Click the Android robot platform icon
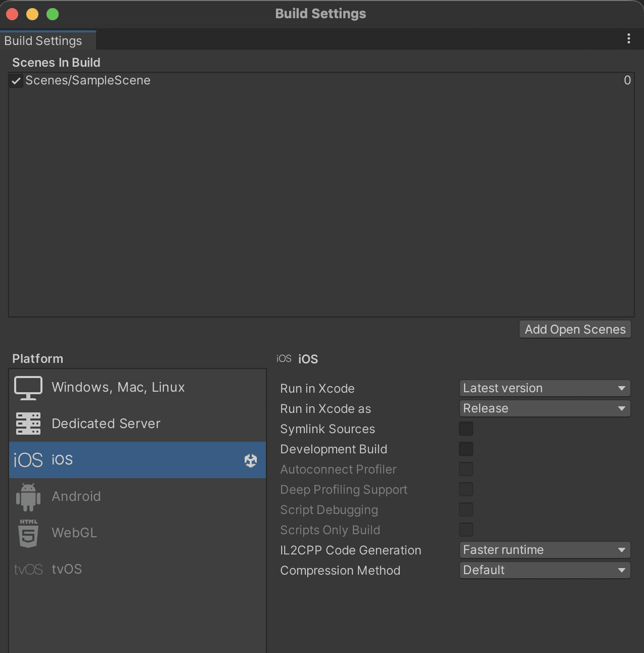This screenshot has height=653, width=644. 28,496
